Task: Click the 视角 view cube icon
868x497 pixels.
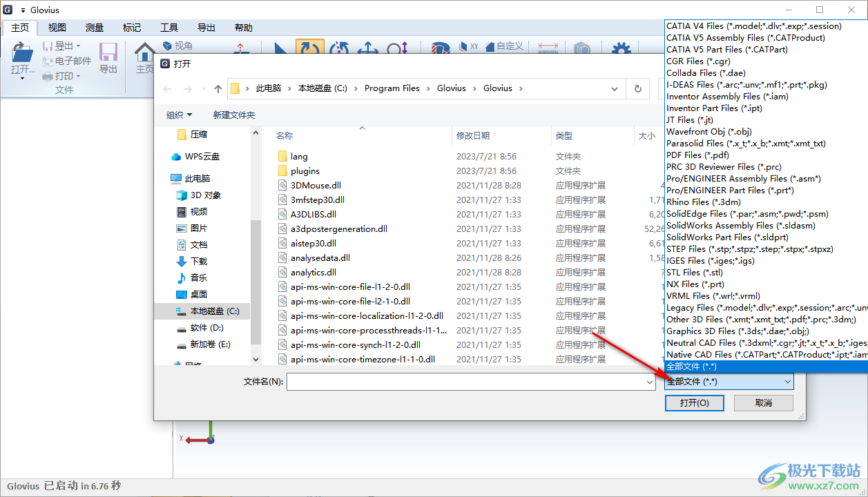Action: [x=167, y=46]
